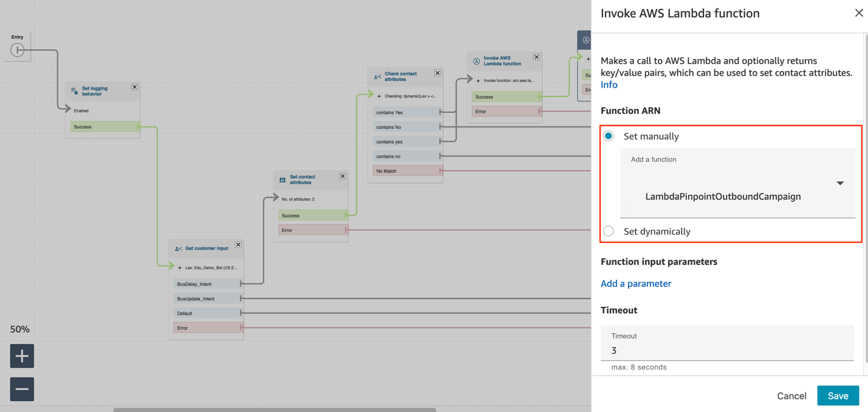Close the Check contact attributes block
Image resolution: width=868 pixels, height=412 pixels.
coord(437,73)
